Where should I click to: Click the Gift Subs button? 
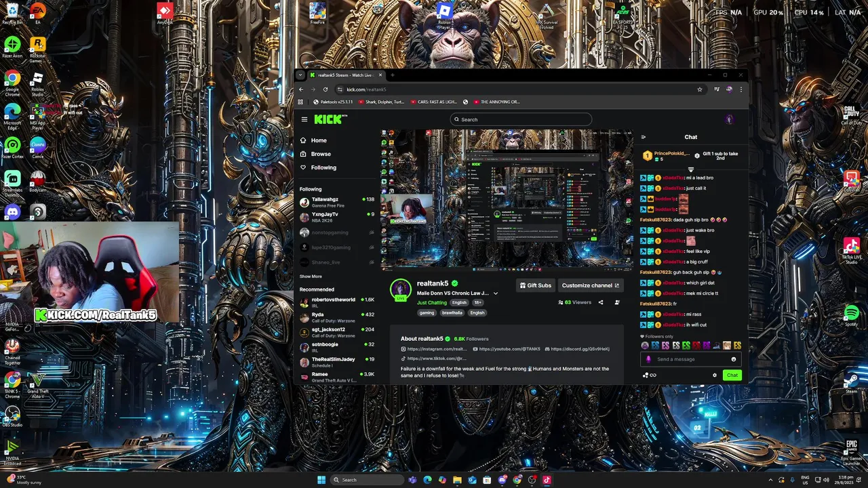[536, 285]
